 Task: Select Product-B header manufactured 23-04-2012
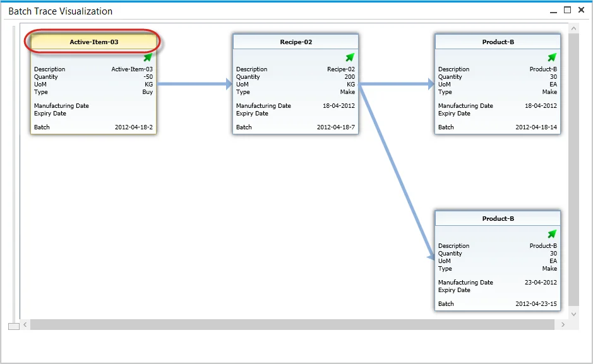498,218
